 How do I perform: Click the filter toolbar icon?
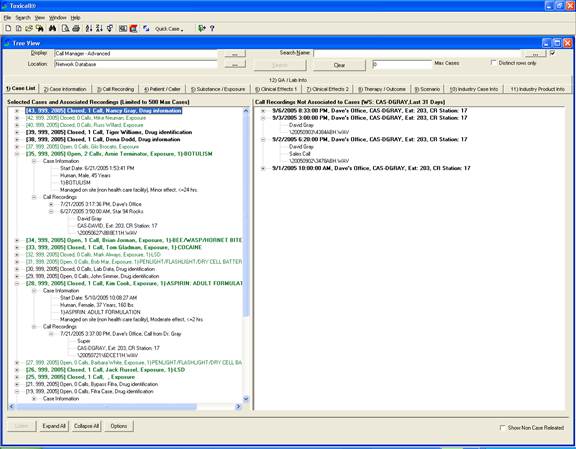(x=110, y=28)
